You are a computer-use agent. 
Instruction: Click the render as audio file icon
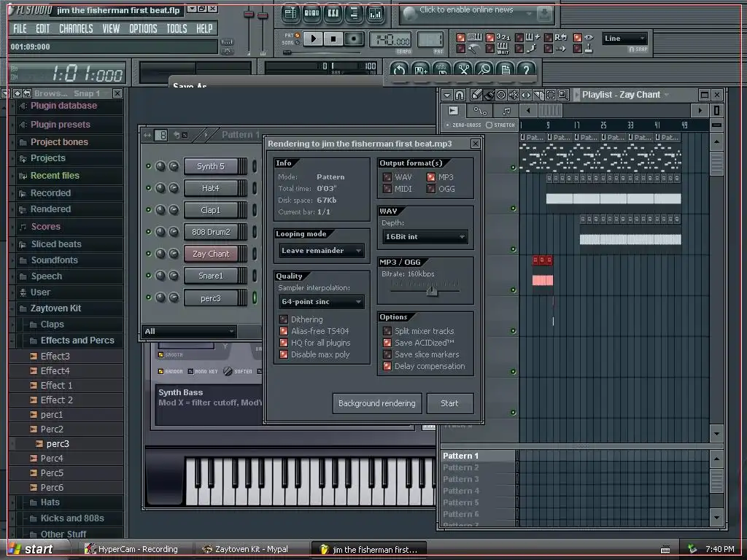pyautogui.click(x=441, y=70)
